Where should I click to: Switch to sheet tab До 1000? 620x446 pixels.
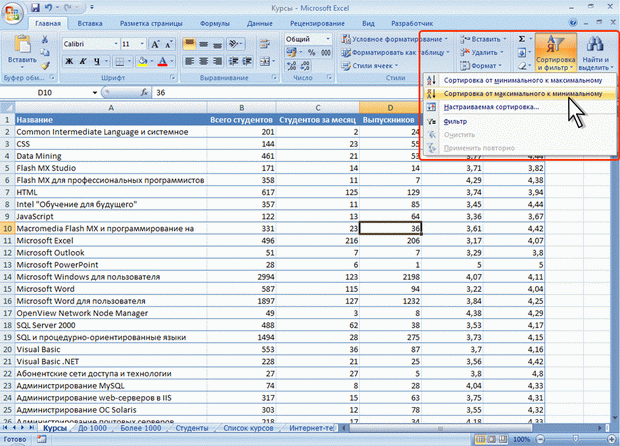[92, 428]
